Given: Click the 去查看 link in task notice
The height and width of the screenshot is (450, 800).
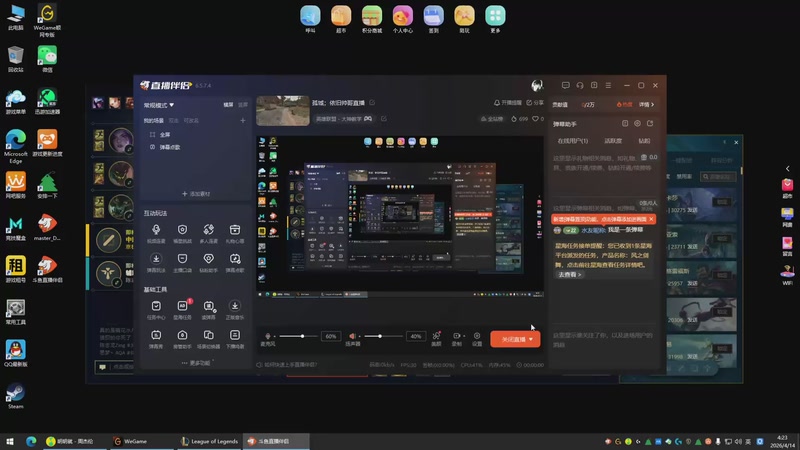Looking at the screenshot, I should click(569, 274).
